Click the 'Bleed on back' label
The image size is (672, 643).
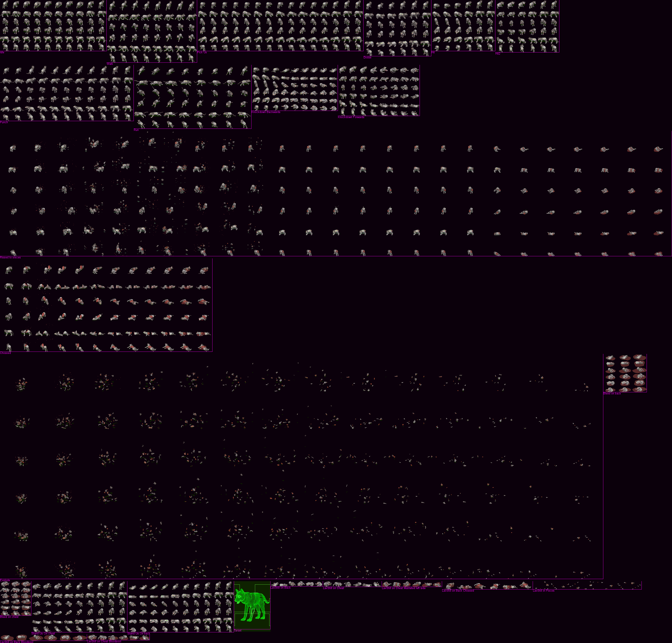[612, 393]
